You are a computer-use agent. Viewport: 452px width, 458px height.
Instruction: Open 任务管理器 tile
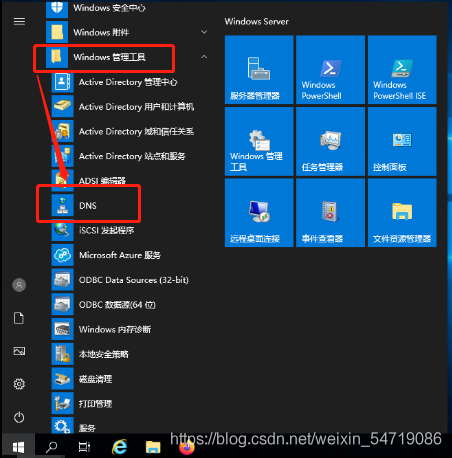pos(330,141)
